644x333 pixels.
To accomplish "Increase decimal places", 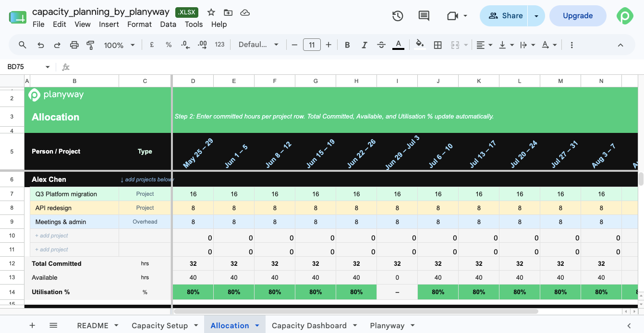I will point(202,45).
